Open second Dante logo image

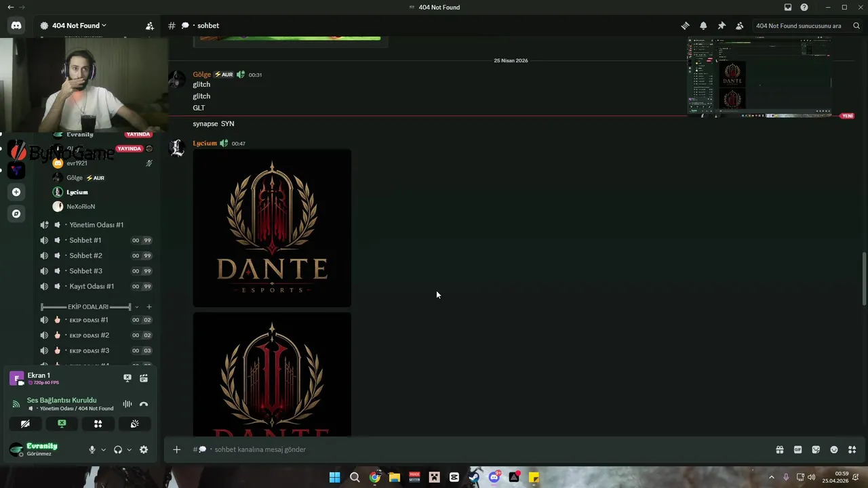pos(272,375)
